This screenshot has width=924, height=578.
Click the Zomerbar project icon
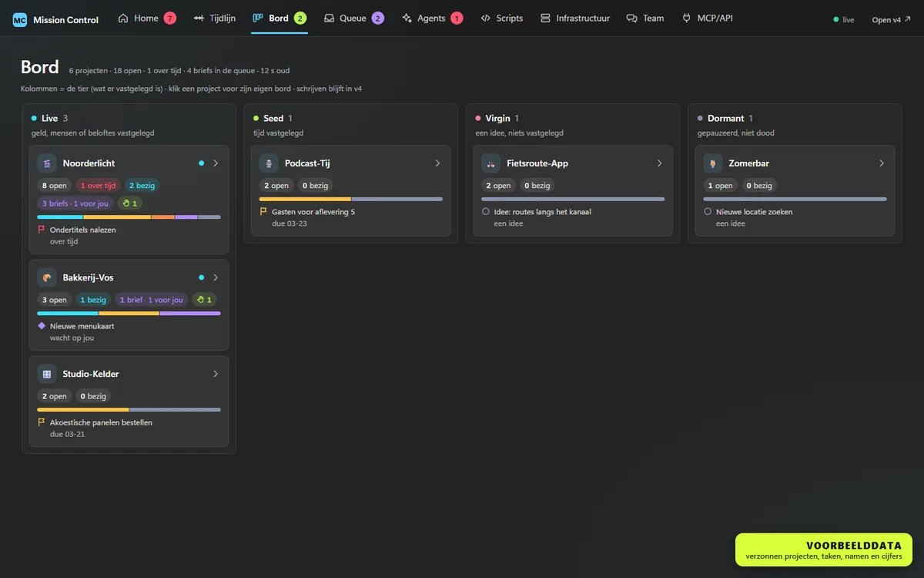click(x=713, y=163)
